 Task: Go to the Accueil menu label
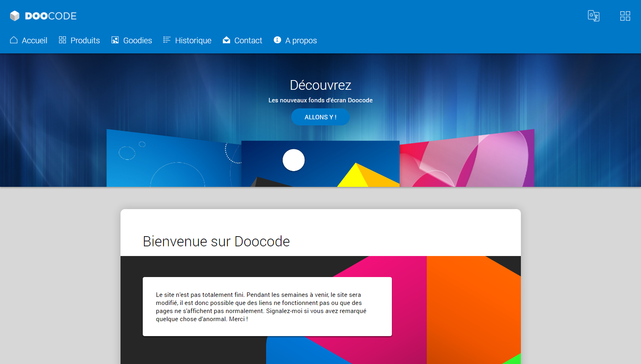point(34,40)
